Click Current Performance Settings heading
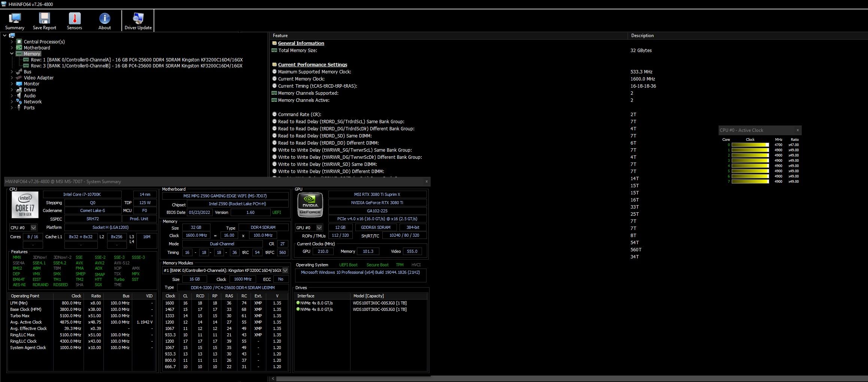This screenshot has height=382, width=868. pos(312,65)
